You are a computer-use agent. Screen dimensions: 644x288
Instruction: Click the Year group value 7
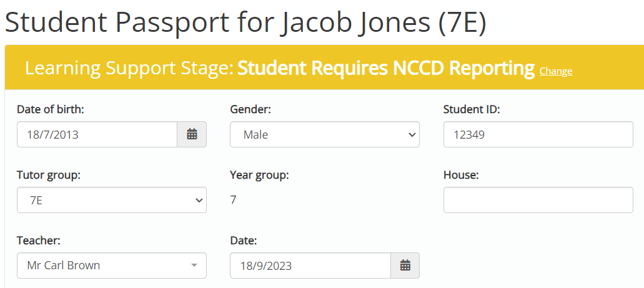point(233,200)
